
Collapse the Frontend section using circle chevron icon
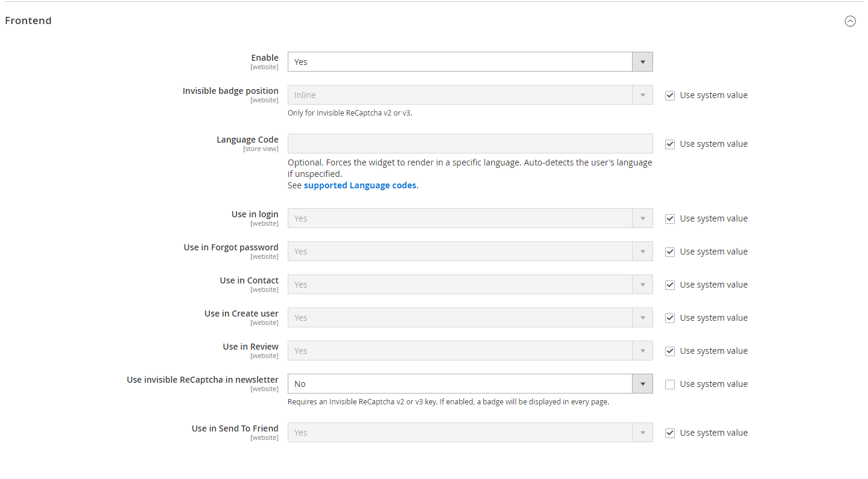850,21
